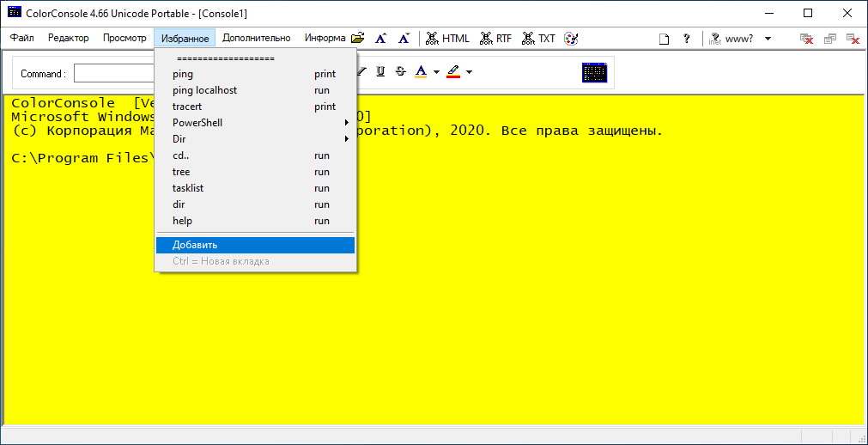Image resolution: width=868 pixels, height=445 pixels.
Task: Toggle strikethrough text formatting
Action: pyautogui.click(x=400, y=72)
